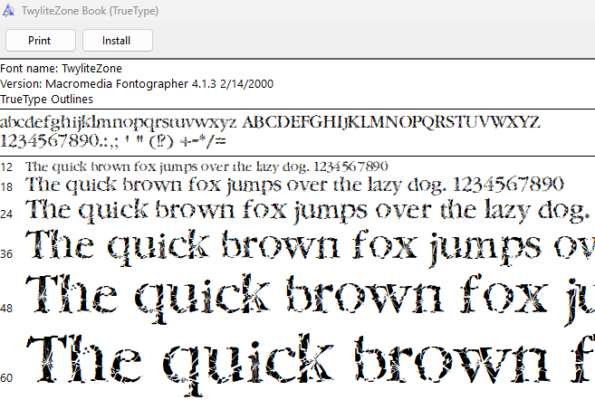Screen dimensions: 595x400
Task: Click the TwyliteZone Book (TrueType) window title
Action: 90,11
